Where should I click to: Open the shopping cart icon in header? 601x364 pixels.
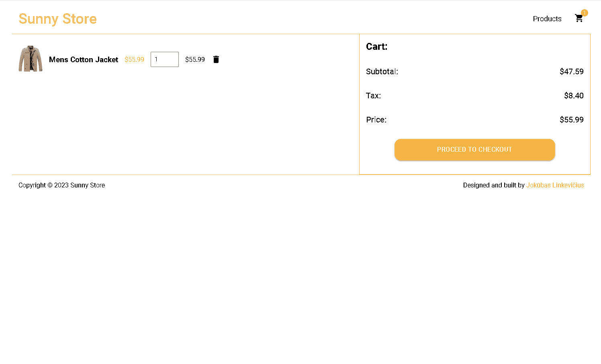click(579, 18)
